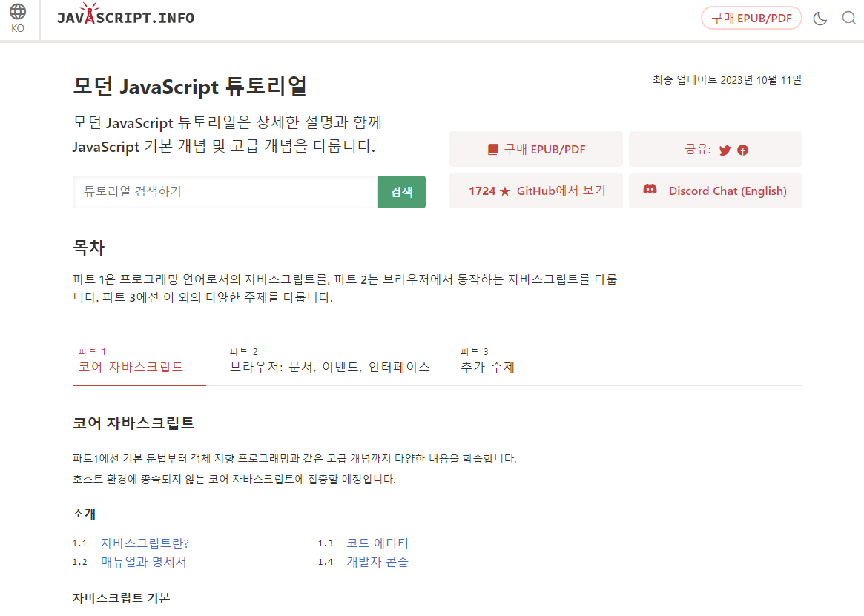
Task: Click the 모던 JavaScript 튜토리얼 main heading
Action: click(x=190, y=87)
